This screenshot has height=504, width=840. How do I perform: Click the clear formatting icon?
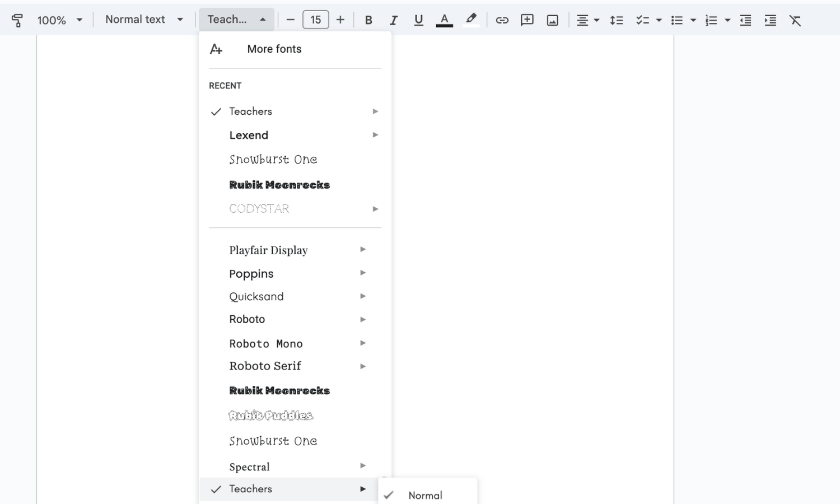[795, 20]
